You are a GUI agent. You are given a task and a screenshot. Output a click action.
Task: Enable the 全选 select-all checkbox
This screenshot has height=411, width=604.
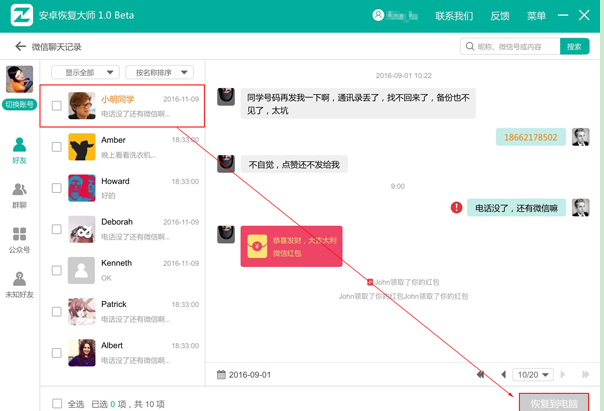57,404
